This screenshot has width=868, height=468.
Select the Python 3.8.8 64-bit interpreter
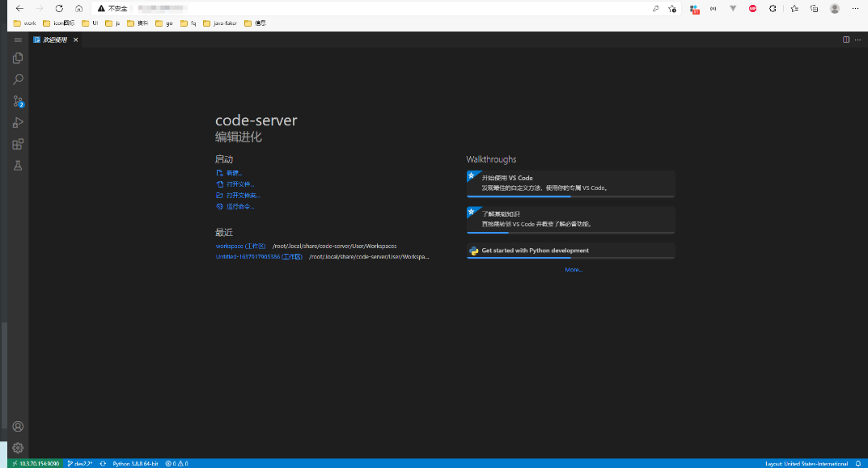[x=136, y=464]
